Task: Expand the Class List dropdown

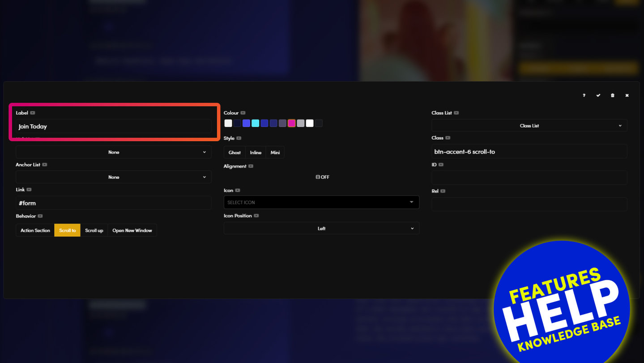Action: tap(529, 126)
